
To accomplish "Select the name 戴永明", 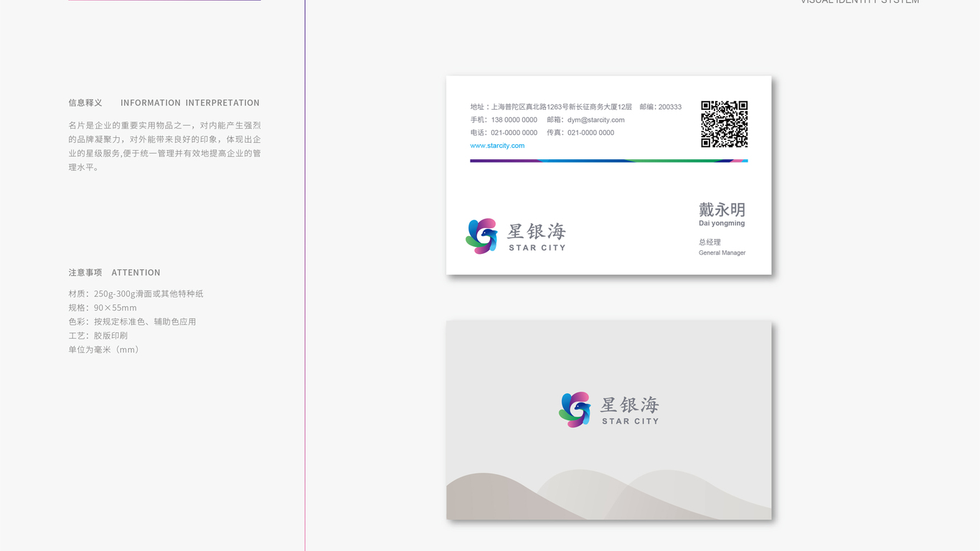I will [722, 209].
